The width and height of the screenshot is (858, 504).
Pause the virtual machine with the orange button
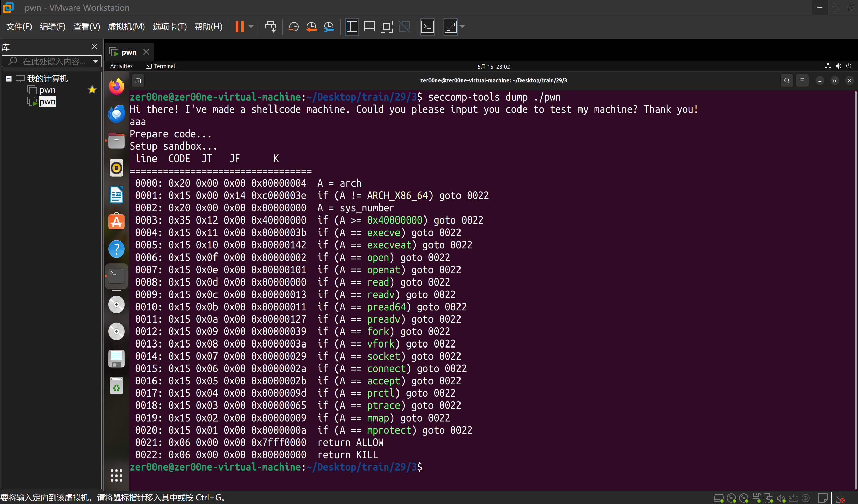239,26
